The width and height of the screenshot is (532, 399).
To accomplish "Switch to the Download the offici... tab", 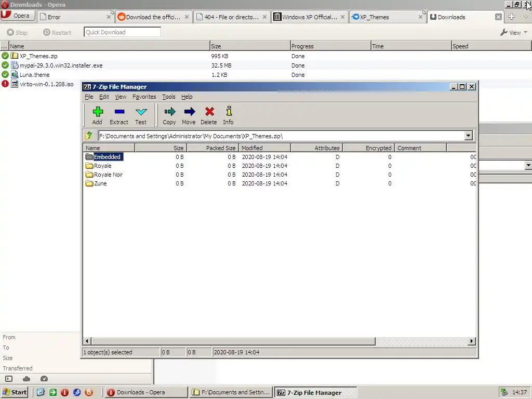I will pyautogui.click(x=153, y=17).
